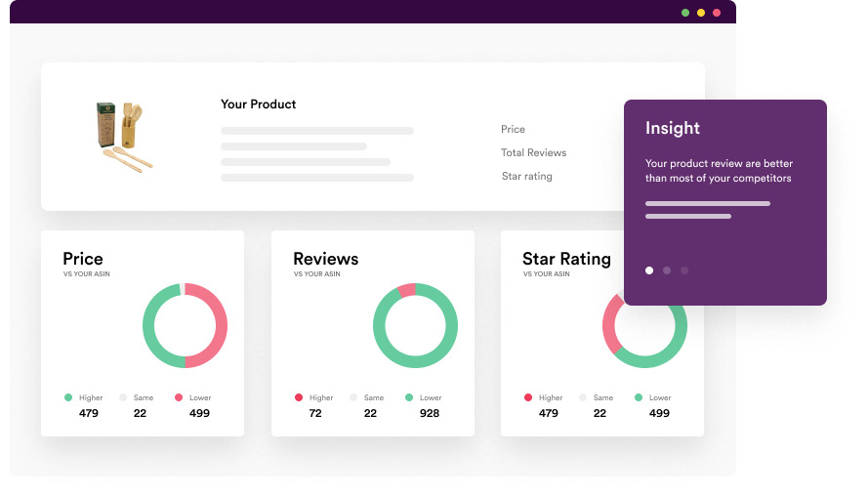868x497 pixels.
Task: Click green Lower legend dot in Star Rating card
Action: pos(639,397)
